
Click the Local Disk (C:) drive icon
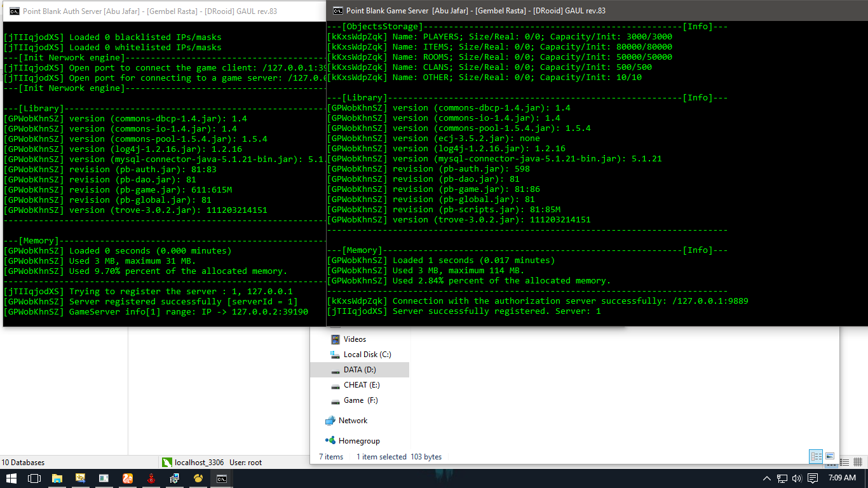click(336, 355)
